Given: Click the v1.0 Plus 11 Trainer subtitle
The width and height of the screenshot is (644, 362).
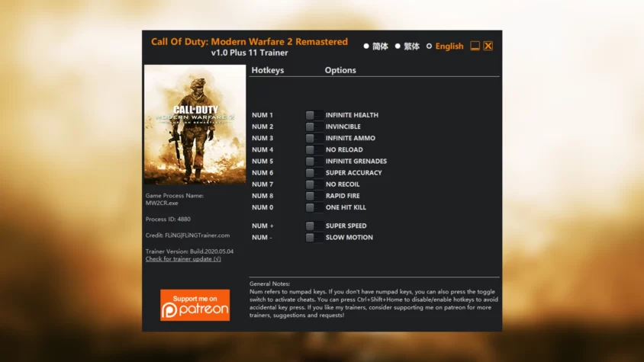Looking at the screenshot, I should click(x=250, y=53).
